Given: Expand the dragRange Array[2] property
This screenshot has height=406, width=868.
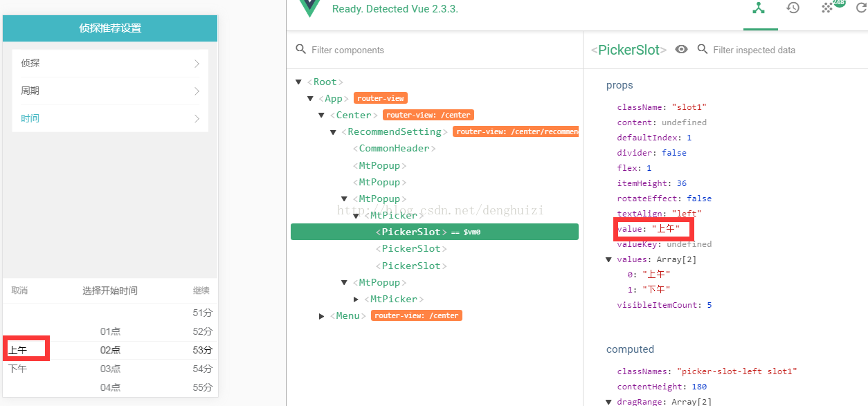Looking at the screenshot, I should click(609, 402).
